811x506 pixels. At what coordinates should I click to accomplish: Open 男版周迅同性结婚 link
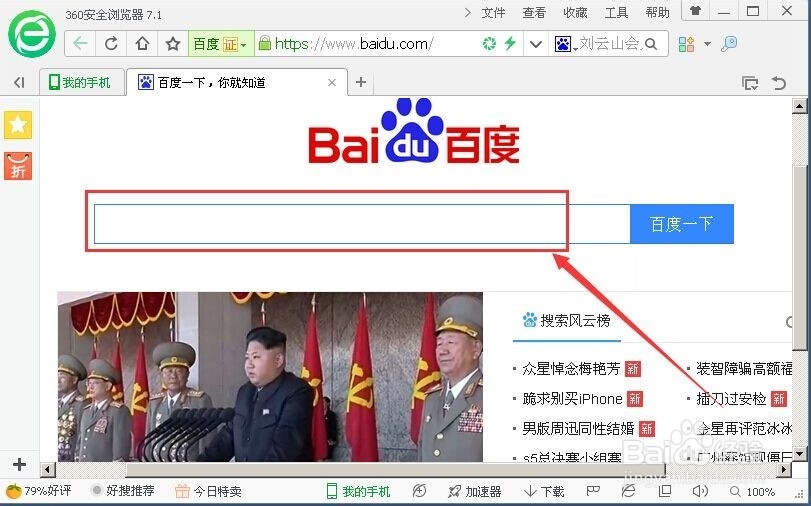578,428
